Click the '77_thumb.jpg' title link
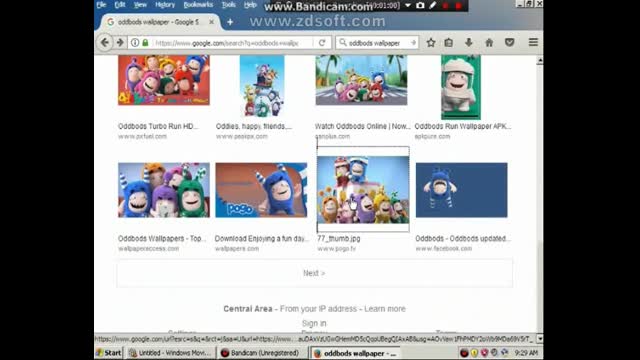The width and height of the screenshot is (640, 360). (339, 238)
